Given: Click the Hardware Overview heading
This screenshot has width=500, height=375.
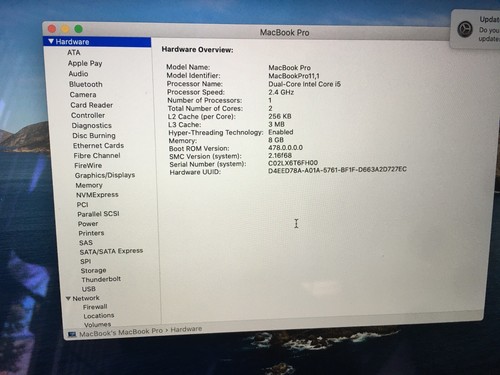Looking at the screenshot, I should (198, 50).
